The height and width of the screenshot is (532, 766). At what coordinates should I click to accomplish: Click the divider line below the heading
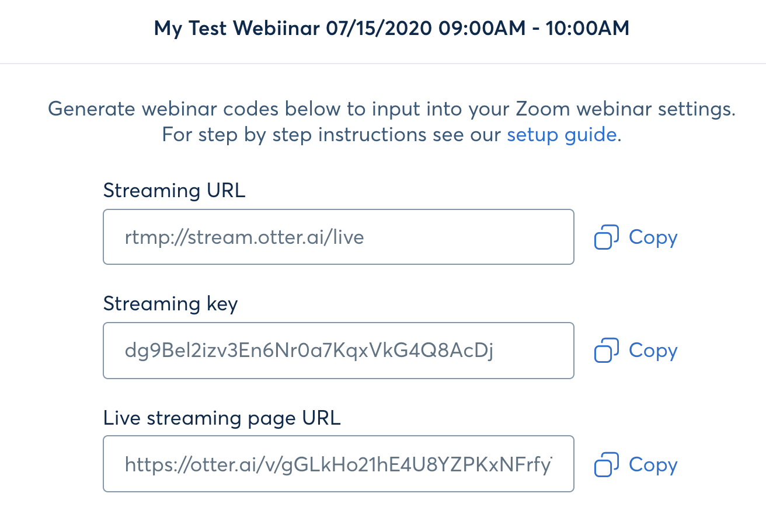tap(383, 63)
